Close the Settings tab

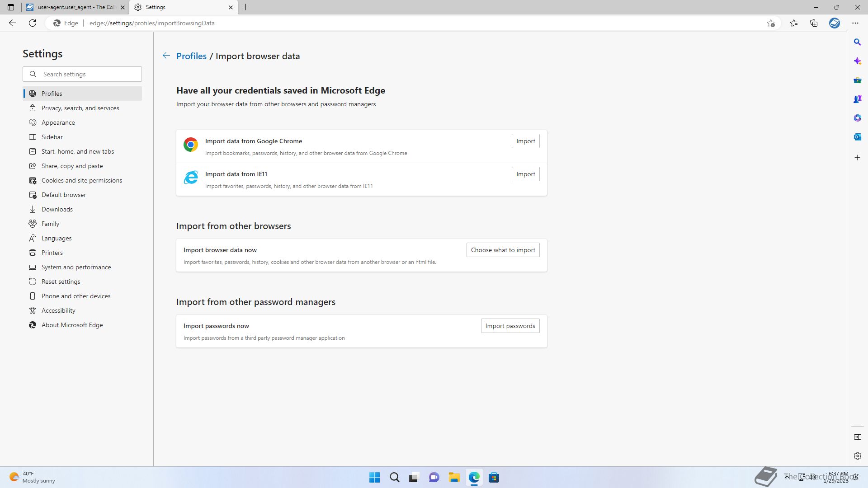coord(231,7)
